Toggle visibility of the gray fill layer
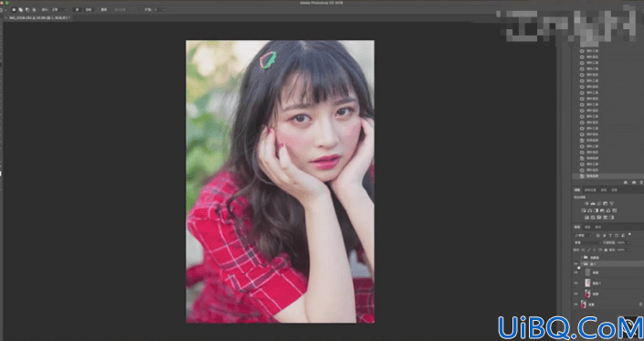644x341 pixels. [575, 272]
